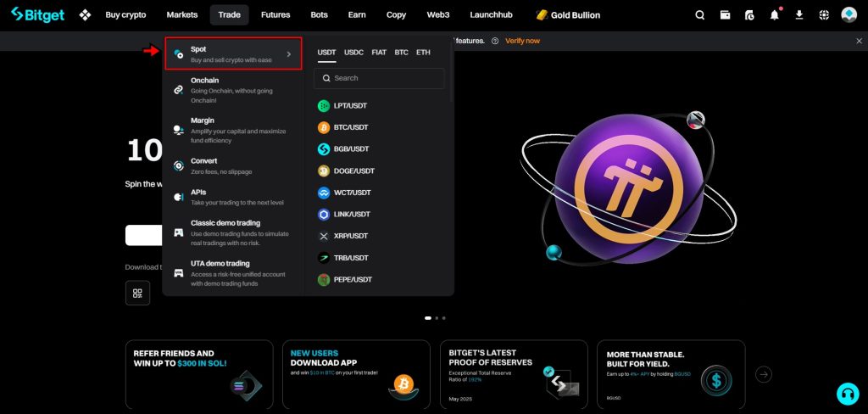
Task: Select the FIAT pairs tab
Action: point(379,53)
